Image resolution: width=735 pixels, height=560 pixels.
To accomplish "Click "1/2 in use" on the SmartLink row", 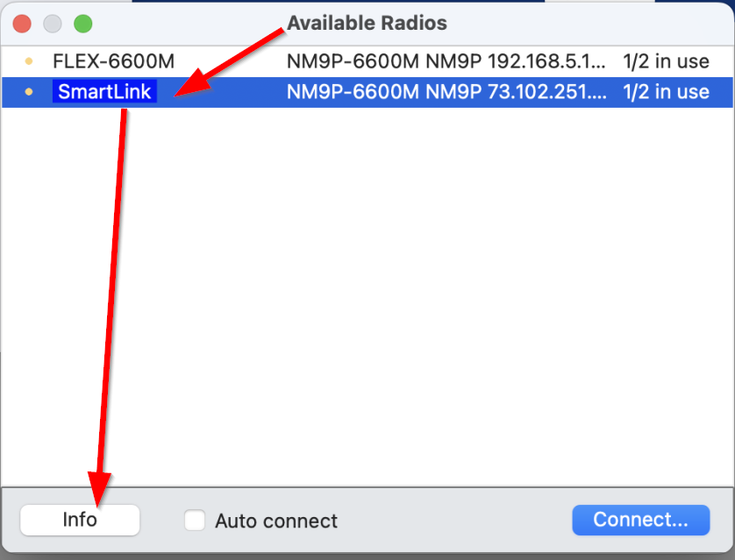I will click(666, 92).
